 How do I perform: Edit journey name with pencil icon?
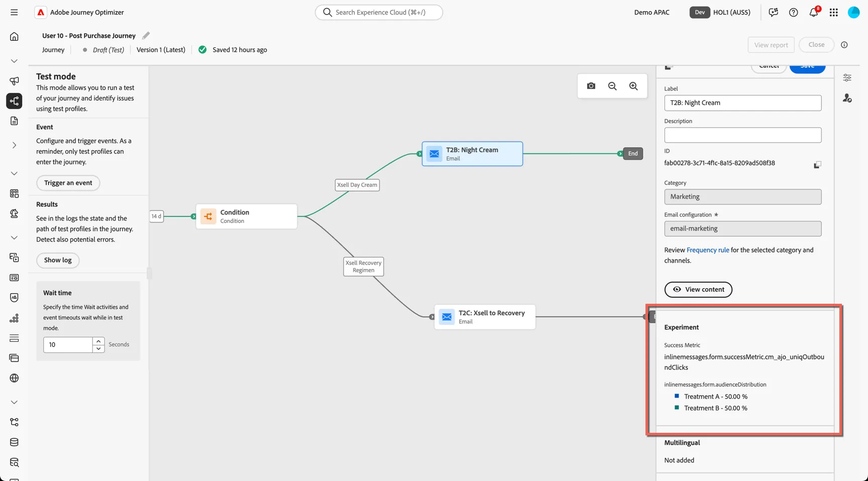146,35
